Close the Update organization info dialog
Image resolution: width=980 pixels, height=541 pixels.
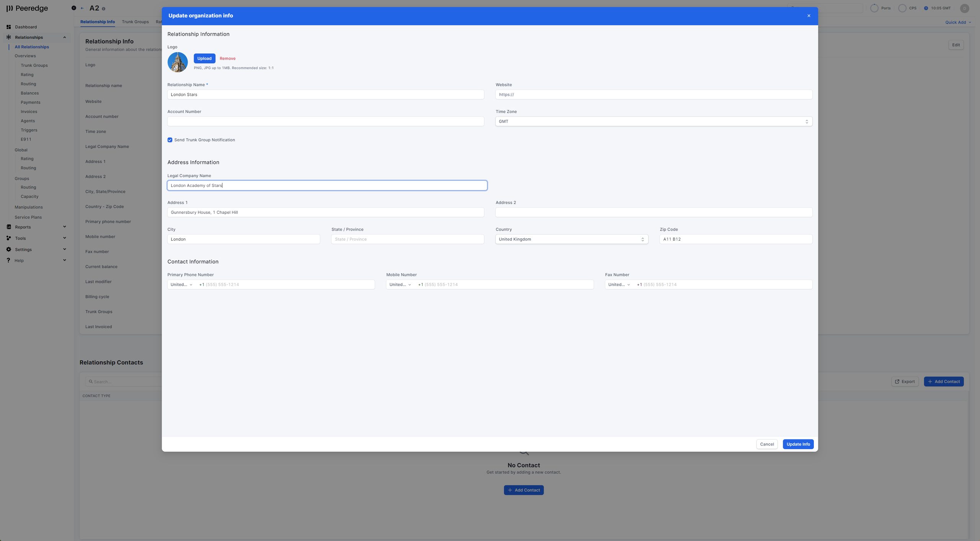(808, 16)
